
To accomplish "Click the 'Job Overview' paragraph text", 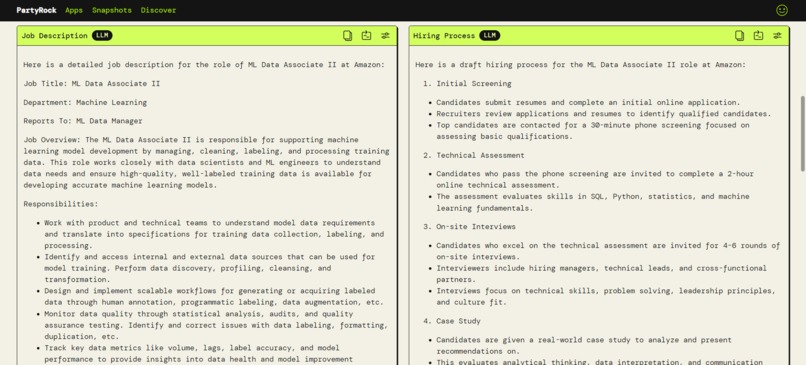I will 206,162.
